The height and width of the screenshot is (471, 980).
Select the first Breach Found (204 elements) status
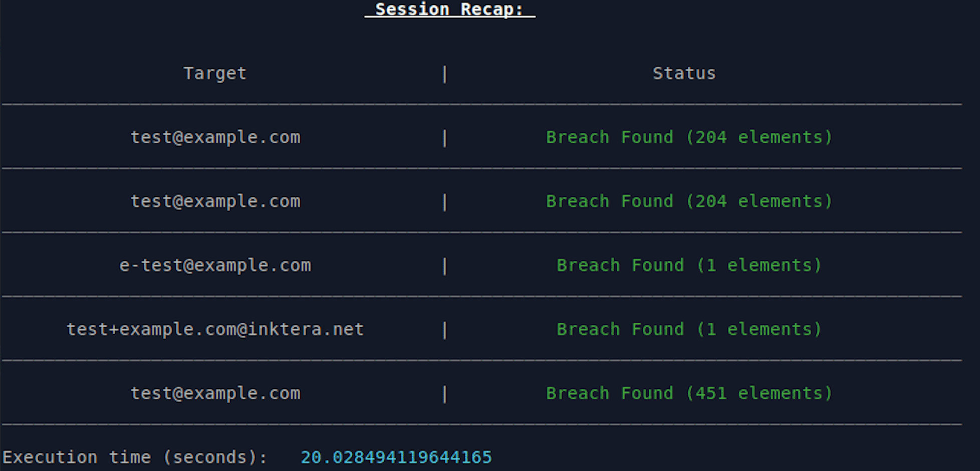click(689, 137)
